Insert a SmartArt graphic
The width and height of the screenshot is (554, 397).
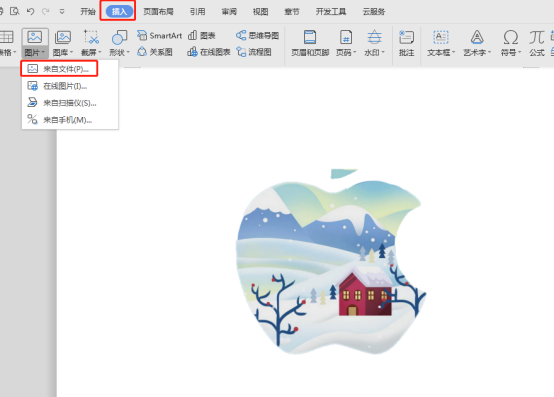(x=159, y=35)
